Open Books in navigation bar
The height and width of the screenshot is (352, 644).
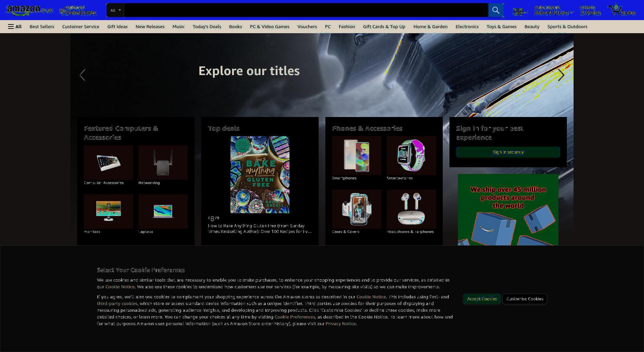pyautogui.click(x=235, y=26)
